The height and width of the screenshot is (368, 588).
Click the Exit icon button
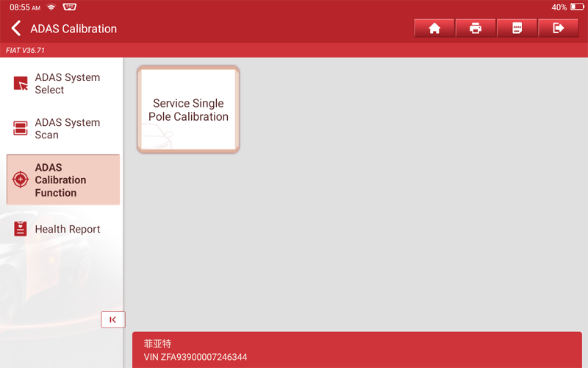pos(558,28)
